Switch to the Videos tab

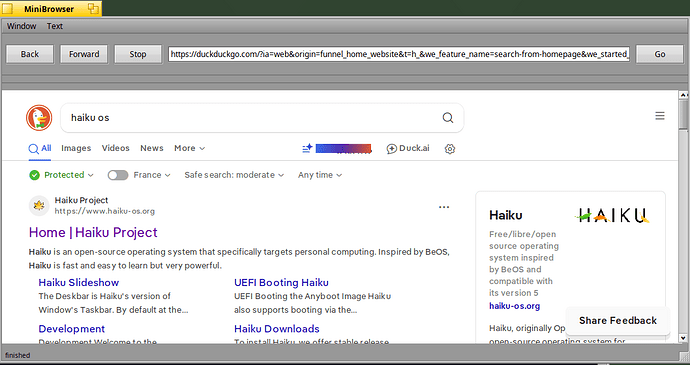point(115,148)
